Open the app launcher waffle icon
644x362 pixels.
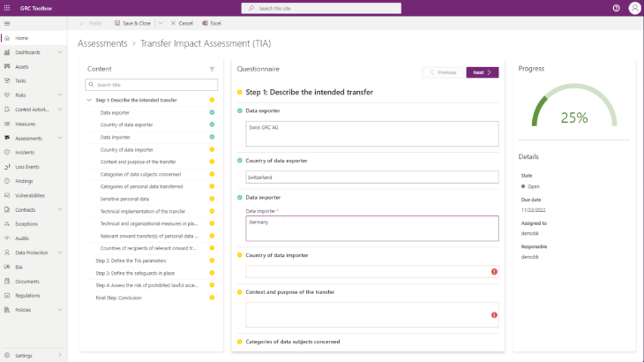(x=7, y=8)
